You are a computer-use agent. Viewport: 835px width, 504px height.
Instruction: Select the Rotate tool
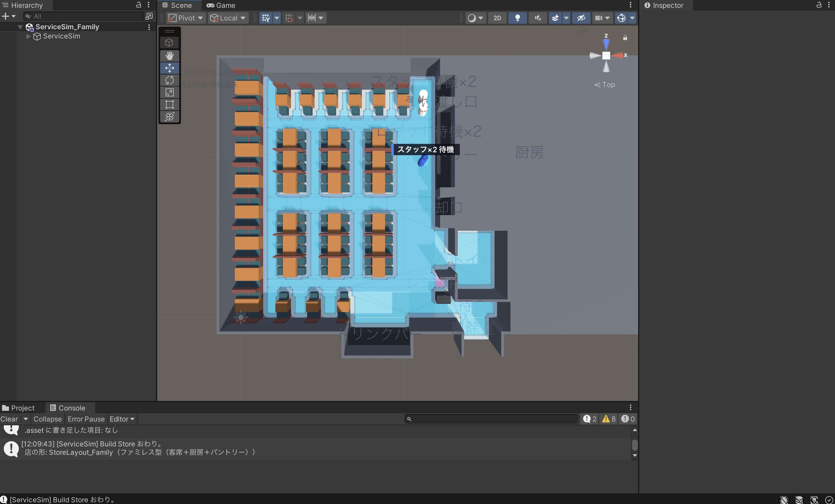coord(169,80)
